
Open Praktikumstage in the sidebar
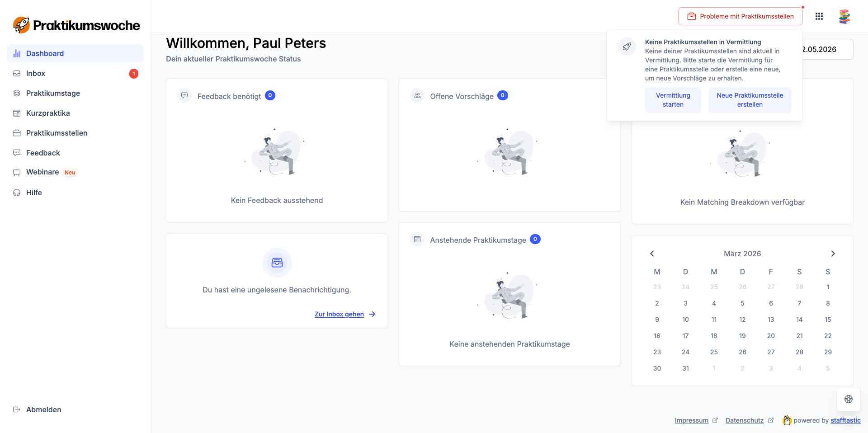(53, 93)
